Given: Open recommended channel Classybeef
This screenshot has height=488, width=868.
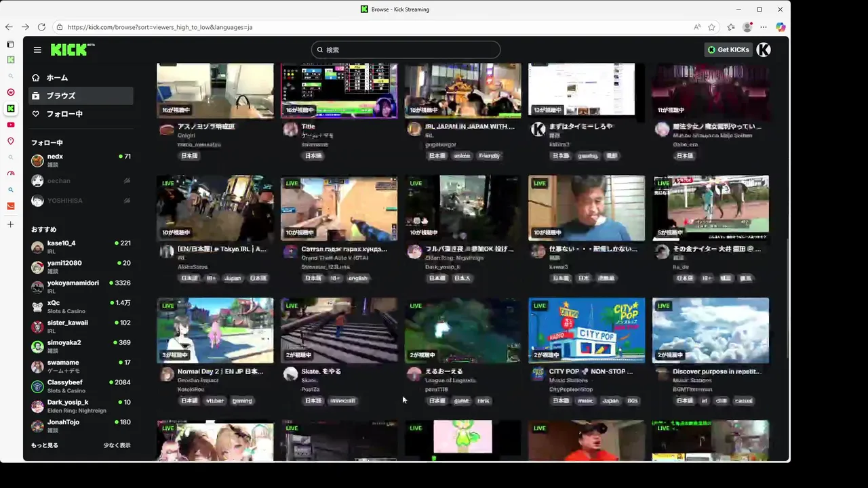Looking at the screenshot, I should click(81, 386).
